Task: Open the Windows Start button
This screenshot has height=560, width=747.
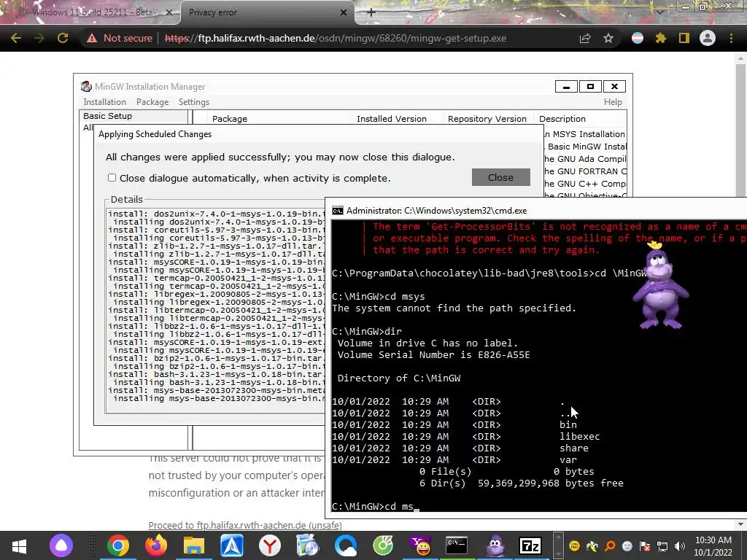Action: (19, 545)
